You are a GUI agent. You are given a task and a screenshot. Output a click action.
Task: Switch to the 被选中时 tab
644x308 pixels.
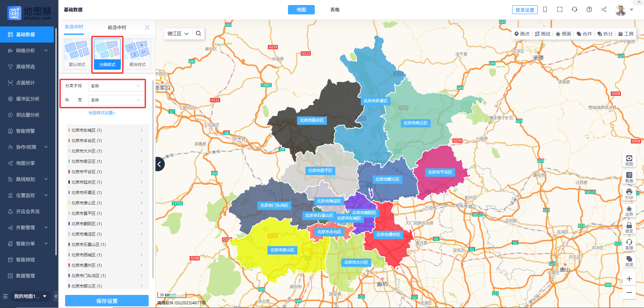click(117, 27)
